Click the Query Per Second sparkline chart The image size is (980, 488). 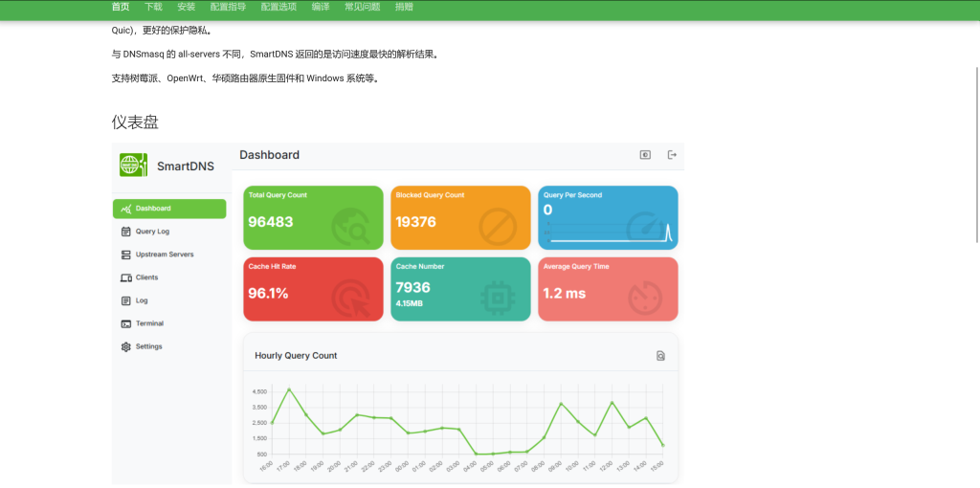(x=610, y=232)
